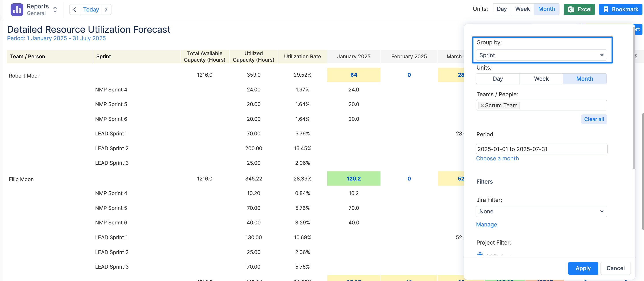The image size is (644, 281).
Task: Export the report with Excel button
Action: click(579, 9)
